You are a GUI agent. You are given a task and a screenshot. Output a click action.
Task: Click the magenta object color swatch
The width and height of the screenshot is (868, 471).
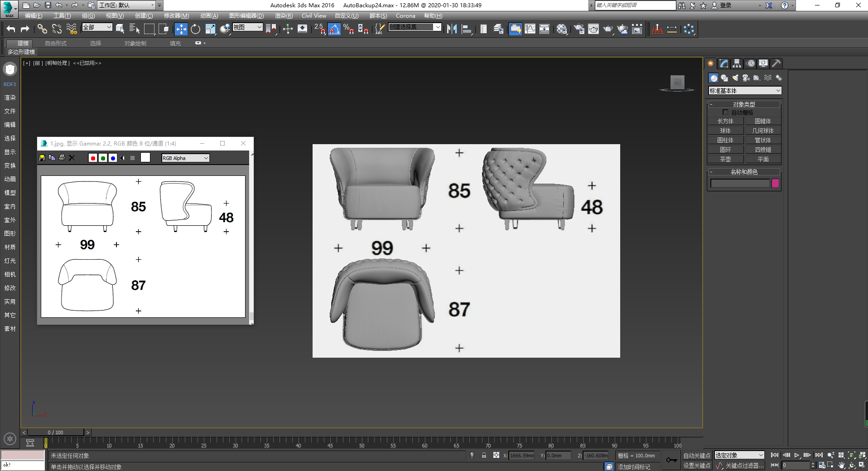pos(775,183)
